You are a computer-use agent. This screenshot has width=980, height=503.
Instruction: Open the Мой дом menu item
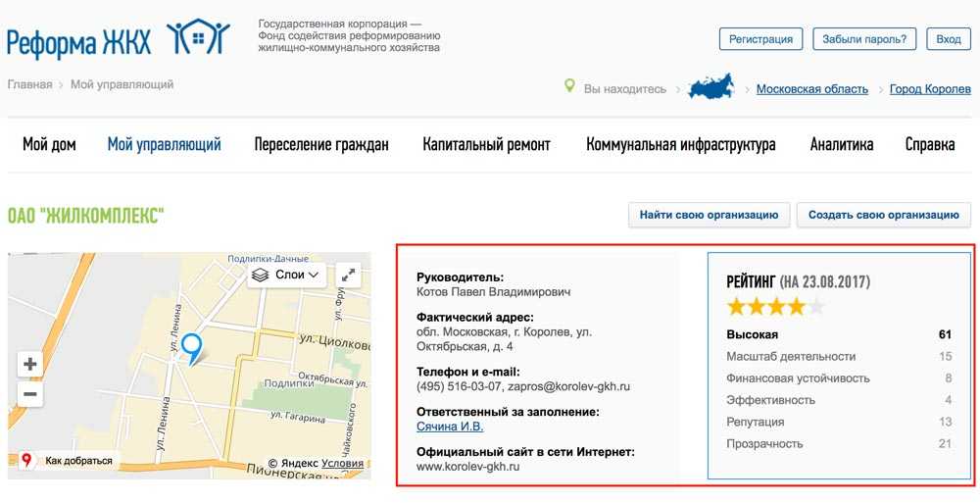[49, 145]
